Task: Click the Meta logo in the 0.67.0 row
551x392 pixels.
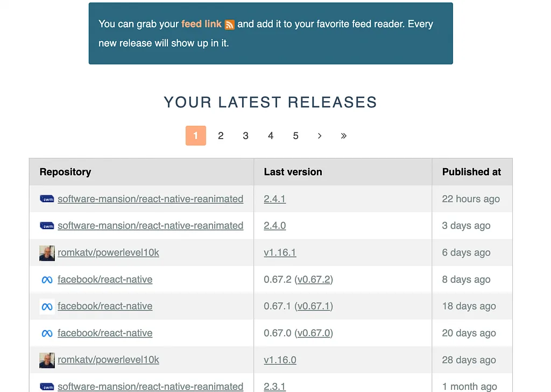Action: click(x=47, y=333)
